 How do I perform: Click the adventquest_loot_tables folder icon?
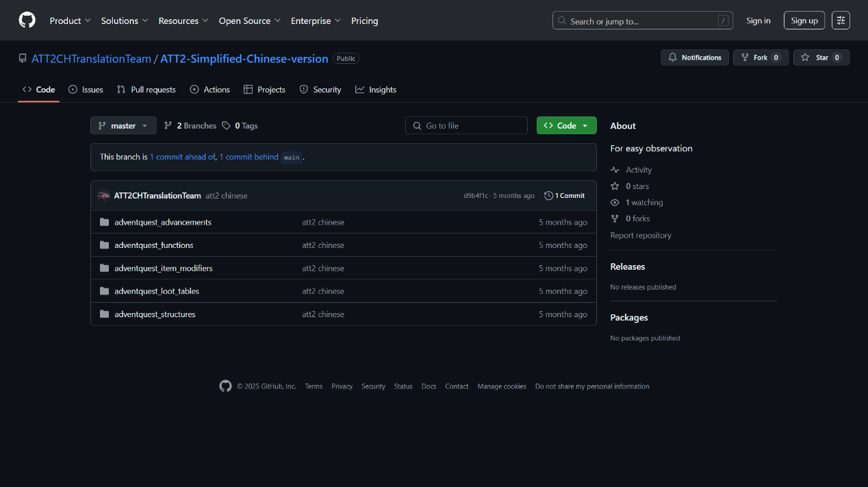point(104,291)
